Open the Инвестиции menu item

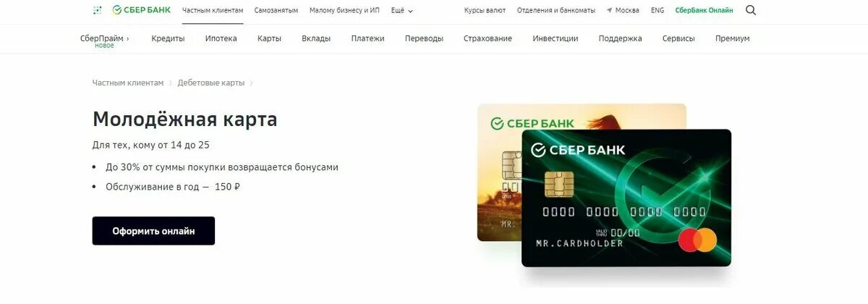pyautogui.click(x=556, y=38)
